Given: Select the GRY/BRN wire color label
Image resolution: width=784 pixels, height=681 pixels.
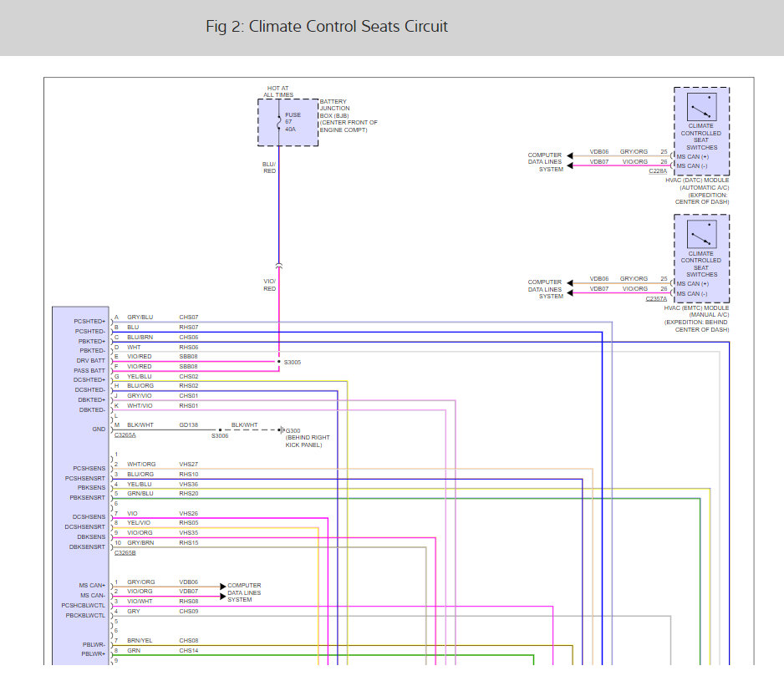Looking at the screenshot, I should pyautogui.click(x=140, y=543).
